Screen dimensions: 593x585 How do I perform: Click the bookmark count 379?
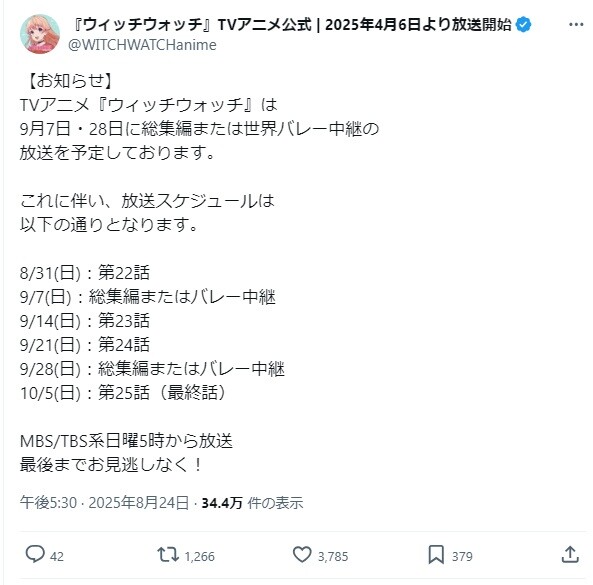[462, 557]
